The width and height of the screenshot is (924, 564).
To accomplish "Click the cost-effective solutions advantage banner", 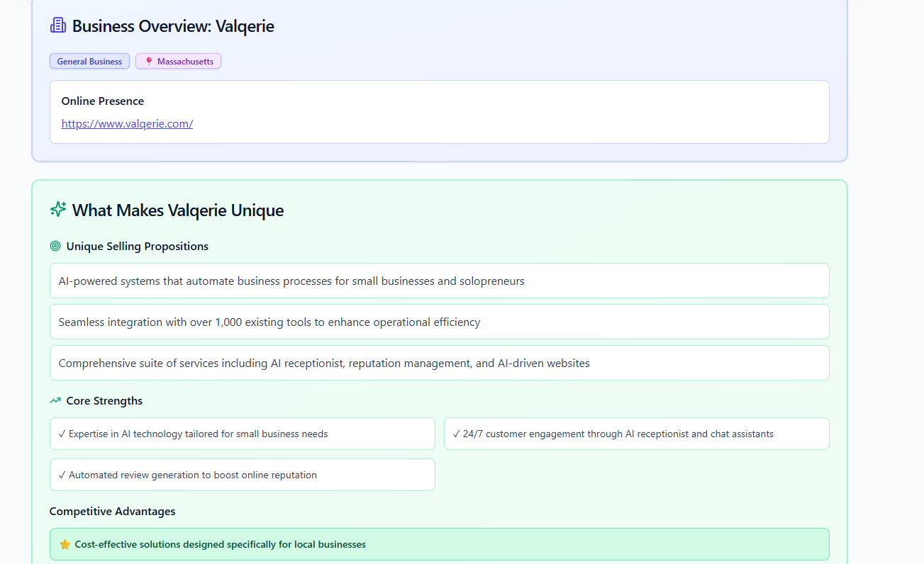I will point(439,544).
